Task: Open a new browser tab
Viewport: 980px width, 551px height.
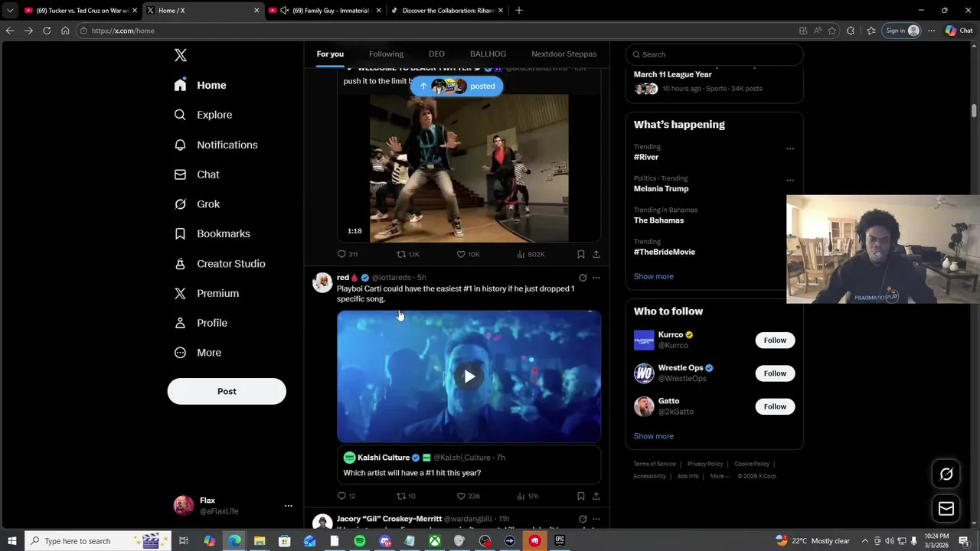Action: click(519, 10)
